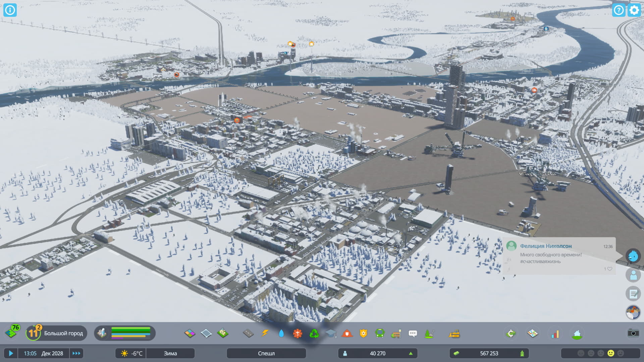The height and width of the screenshot is (362, 644).
Task: Open the Education menu
Action: coord(331,333)
